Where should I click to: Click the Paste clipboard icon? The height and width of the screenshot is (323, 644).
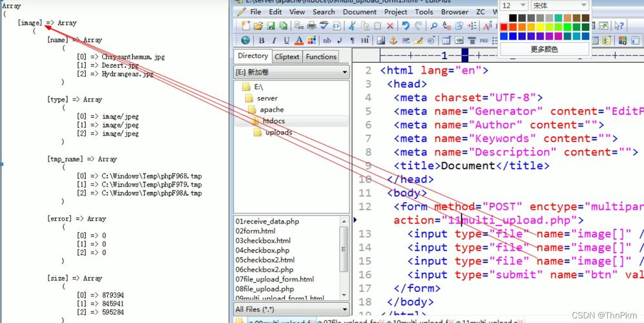click(x=377, y=26)
